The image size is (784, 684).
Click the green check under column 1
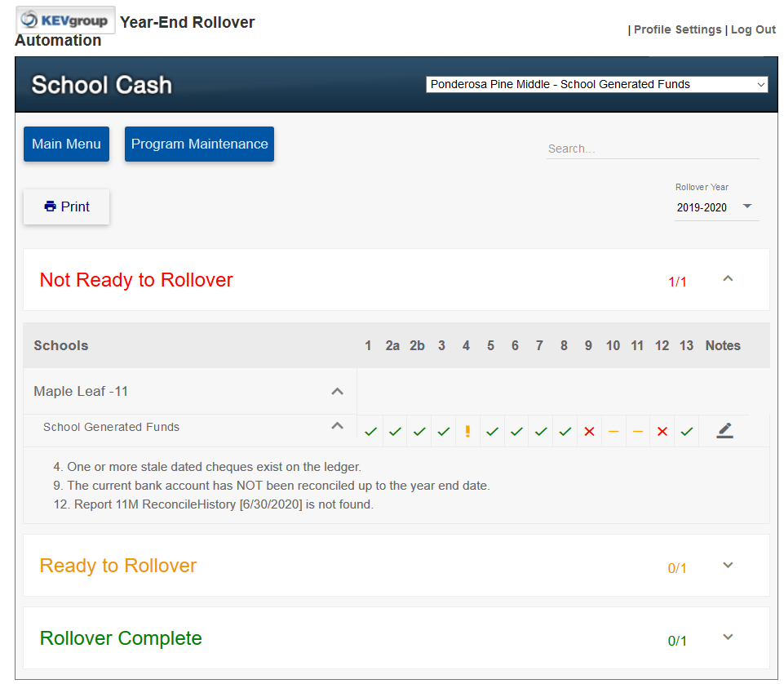(x=370, y=431)
